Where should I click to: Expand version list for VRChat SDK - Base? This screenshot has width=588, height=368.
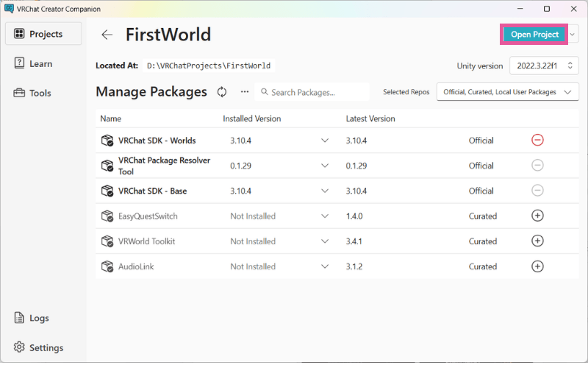click(325, 191)
